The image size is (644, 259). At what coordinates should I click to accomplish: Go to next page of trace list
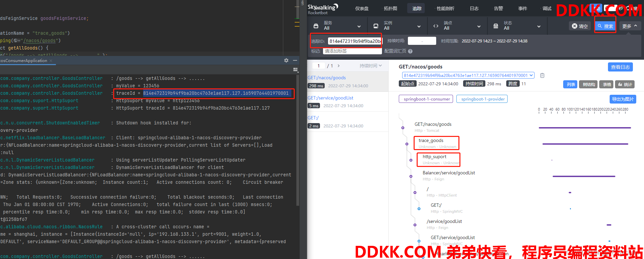click(339, 66)
